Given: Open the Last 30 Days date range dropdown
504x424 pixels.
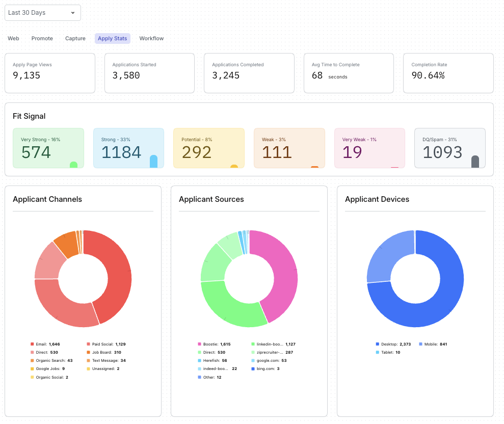Looking at the screenshot, I should click(42, 13).
